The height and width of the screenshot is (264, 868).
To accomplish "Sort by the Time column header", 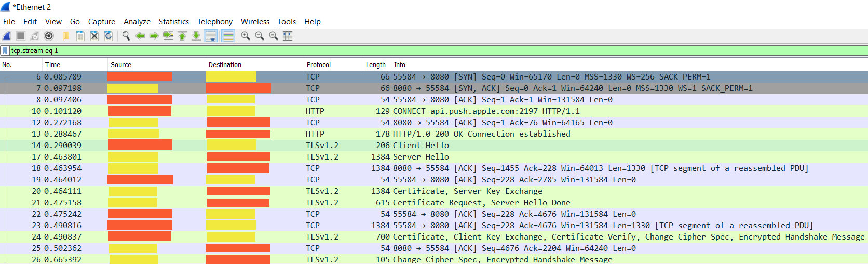I will click(x=75, y=65).
